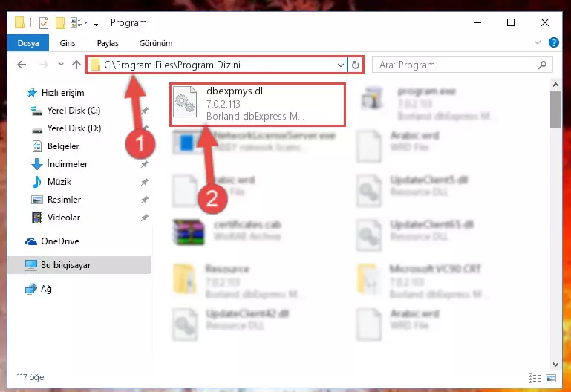Click the scrollbar down arrow
The height and width of the screenshot is (392, 571).
pos(555,364)
